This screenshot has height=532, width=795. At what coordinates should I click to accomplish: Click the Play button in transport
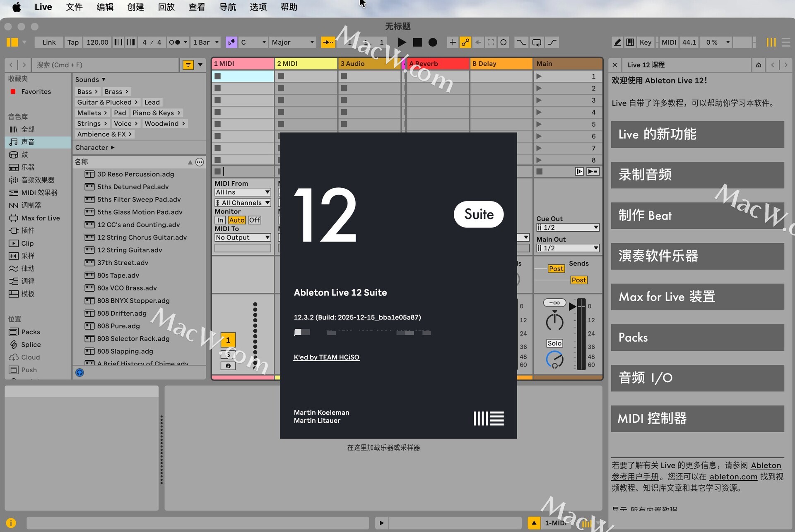point(401,42)
